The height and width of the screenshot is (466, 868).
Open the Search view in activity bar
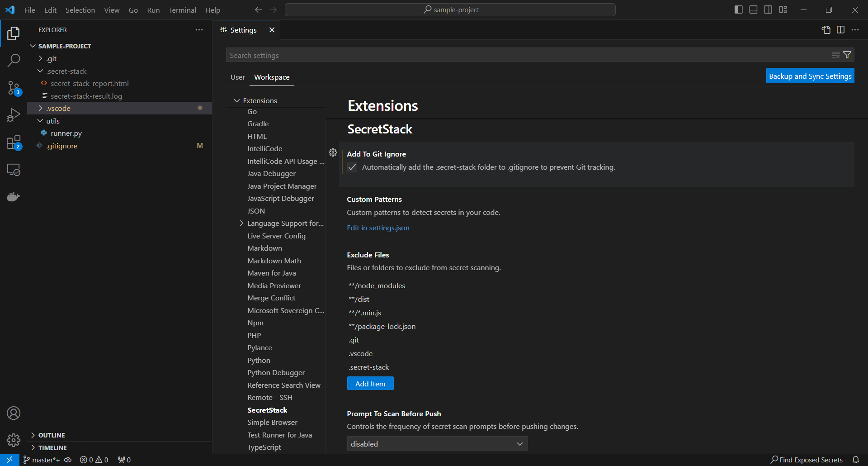14,60
